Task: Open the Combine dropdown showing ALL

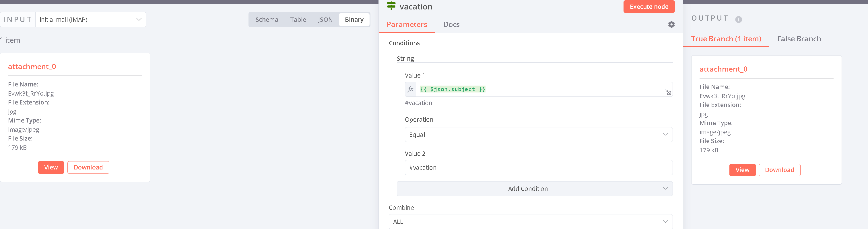Action: click(x=530, y=222)
